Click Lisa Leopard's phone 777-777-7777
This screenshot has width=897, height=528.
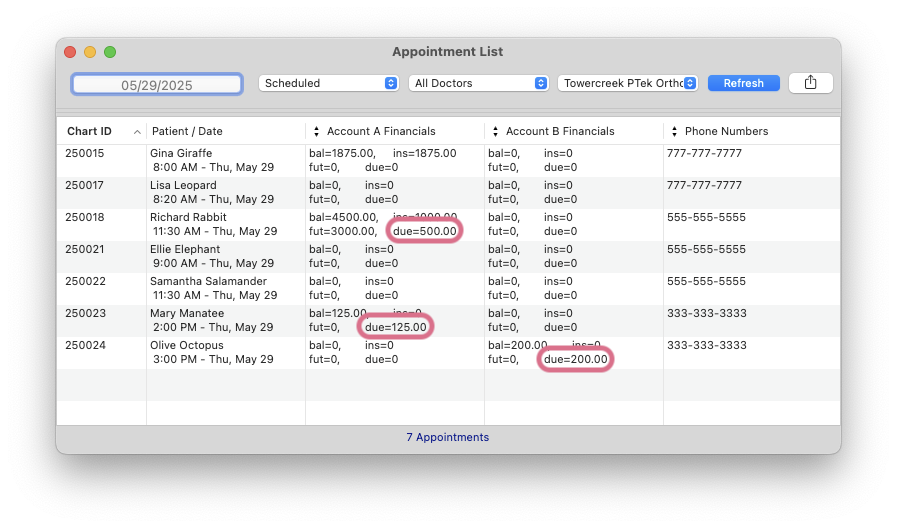[x=704, y=185]
